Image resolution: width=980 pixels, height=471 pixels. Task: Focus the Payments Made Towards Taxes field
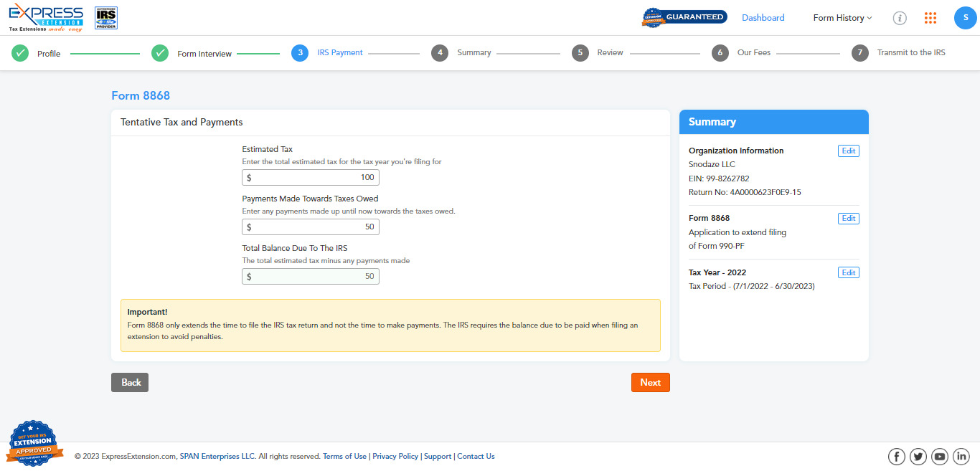coord(310,227)
